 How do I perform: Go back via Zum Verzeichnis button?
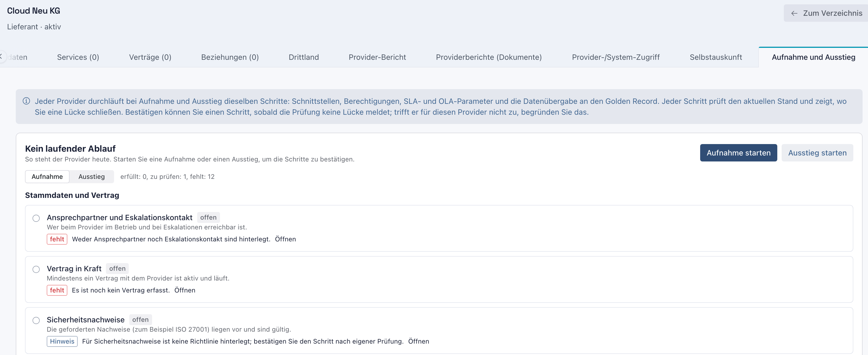click(826, 13)
